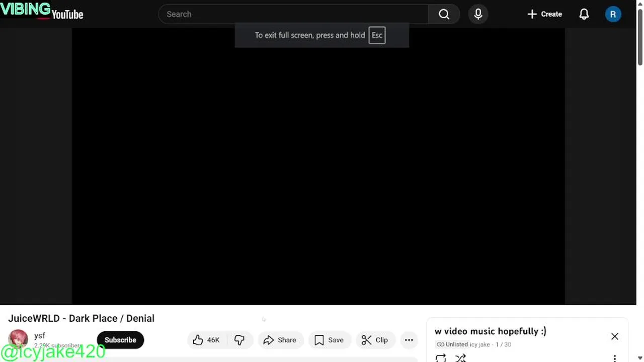Open icy jake playlist owner link
The image size is (644, 362).
click(x=479, y=344)
